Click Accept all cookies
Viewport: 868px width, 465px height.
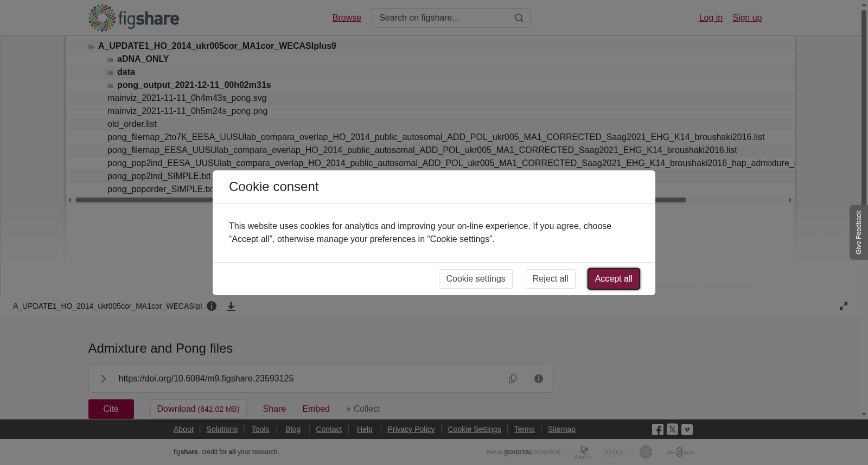pos(614,279)
